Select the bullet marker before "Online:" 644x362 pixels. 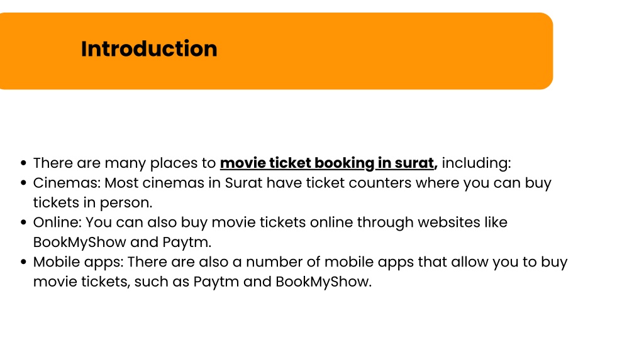coord(23,222)
